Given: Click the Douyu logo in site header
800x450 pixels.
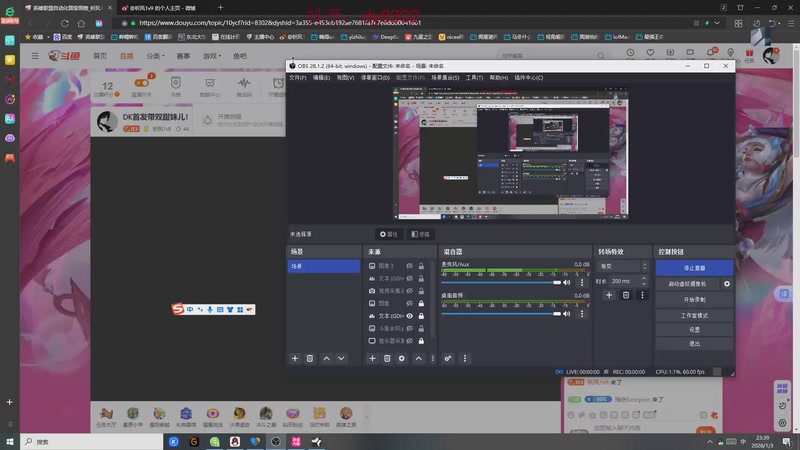Looking at the screenshot, I should click(64, 56).
